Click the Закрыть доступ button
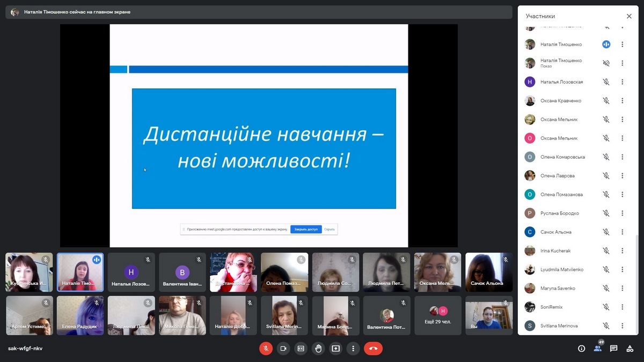 (x=306, y=230)
